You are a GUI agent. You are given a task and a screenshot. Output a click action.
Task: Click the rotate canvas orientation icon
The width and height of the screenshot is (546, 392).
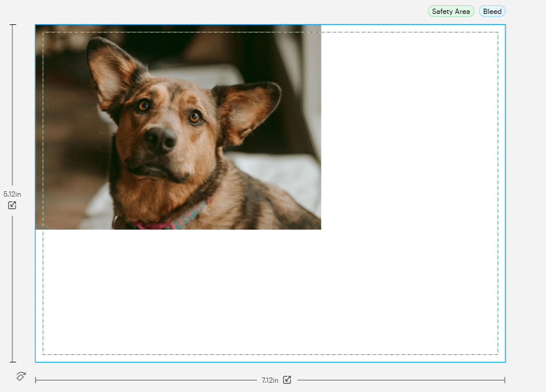click(21, 376)
